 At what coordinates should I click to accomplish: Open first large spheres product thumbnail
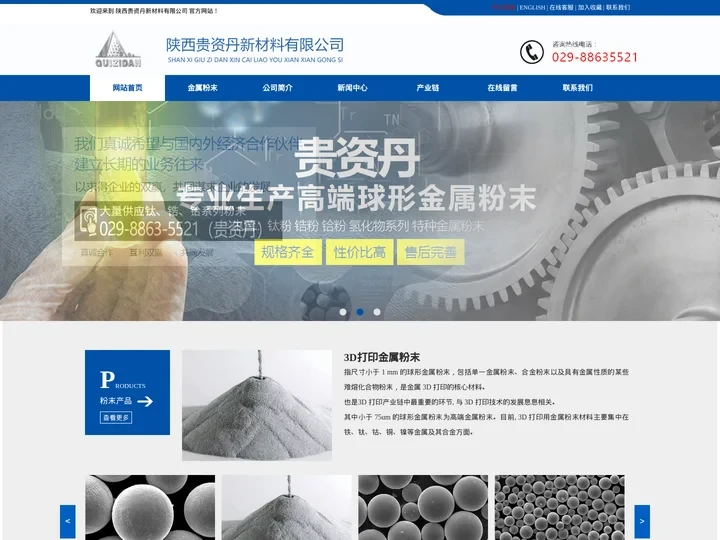(150, 507)
